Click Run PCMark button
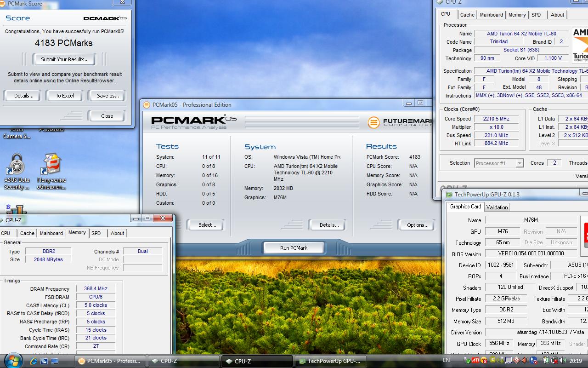This screenshot has height=368, width=588. [294, 248]
